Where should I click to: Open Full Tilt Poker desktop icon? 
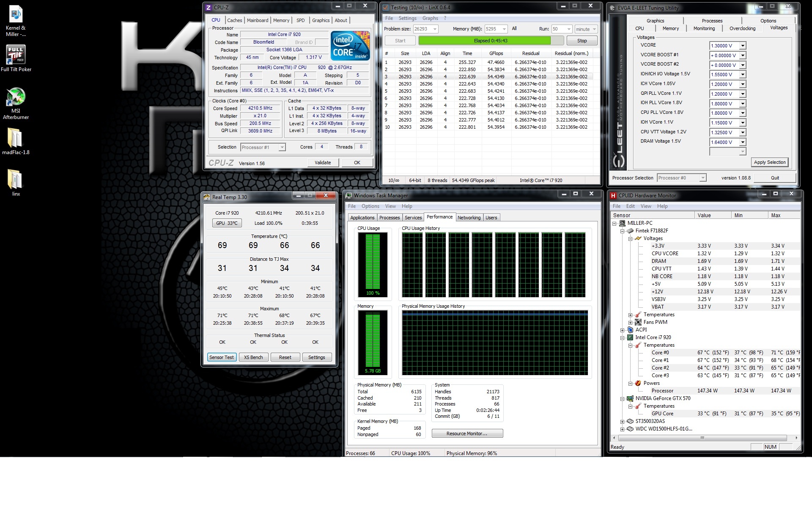click(16, 58)
